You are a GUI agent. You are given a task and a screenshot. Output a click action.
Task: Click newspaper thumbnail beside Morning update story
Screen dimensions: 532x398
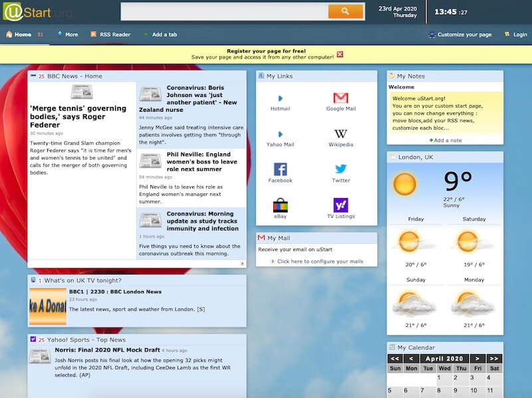[x=150, y=221]
